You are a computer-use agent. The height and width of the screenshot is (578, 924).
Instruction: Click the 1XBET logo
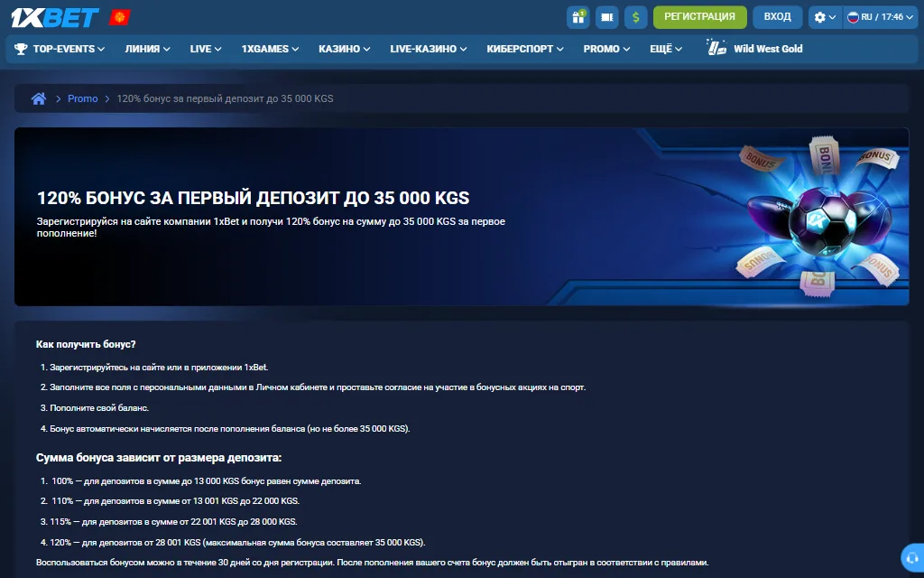[x=55, y=18]
